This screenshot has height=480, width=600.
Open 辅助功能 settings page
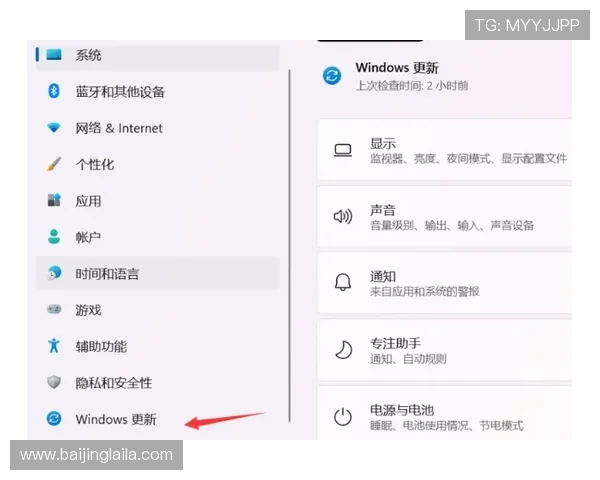pos(158,346)
